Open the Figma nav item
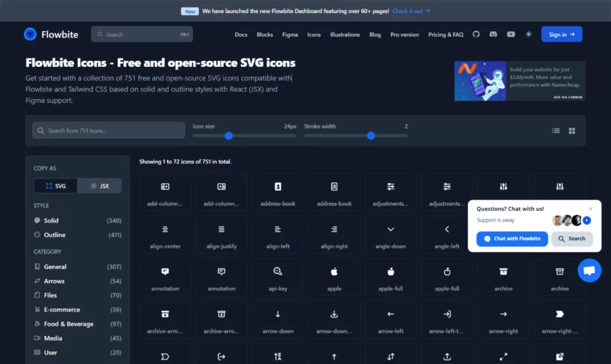Image resolution: width=611 pixels, height=364 pixels. tap(290, 35)
